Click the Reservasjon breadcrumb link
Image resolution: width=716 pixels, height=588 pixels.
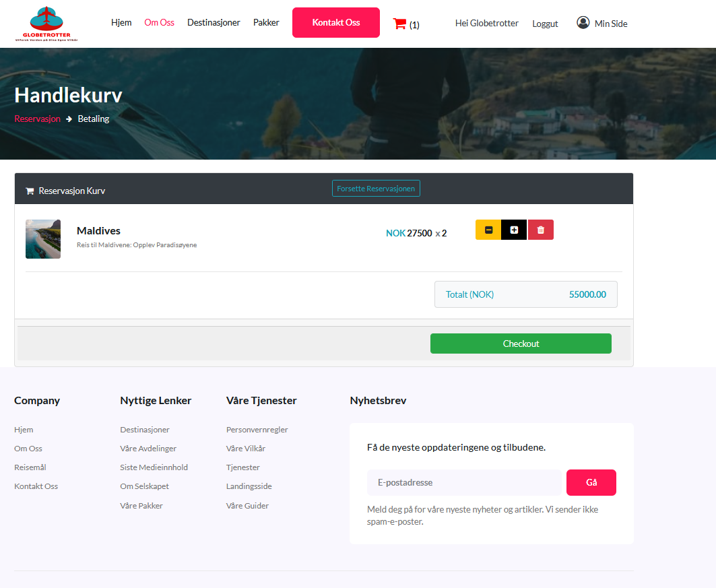(x=37, y=119)
